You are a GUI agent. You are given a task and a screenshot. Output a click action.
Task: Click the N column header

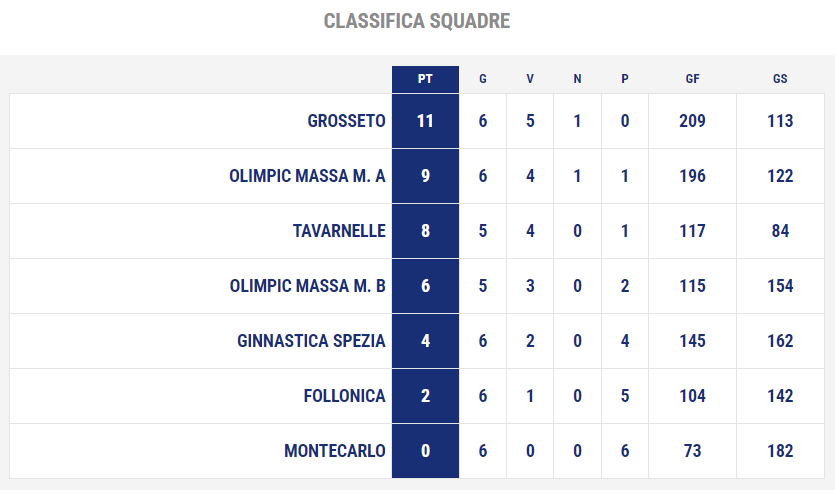pyautogui.click(x=577, y=79)
